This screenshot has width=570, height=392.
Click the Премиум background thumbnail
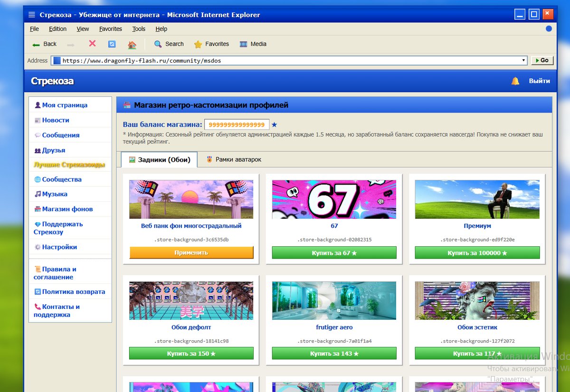click(x=477, y=199)
